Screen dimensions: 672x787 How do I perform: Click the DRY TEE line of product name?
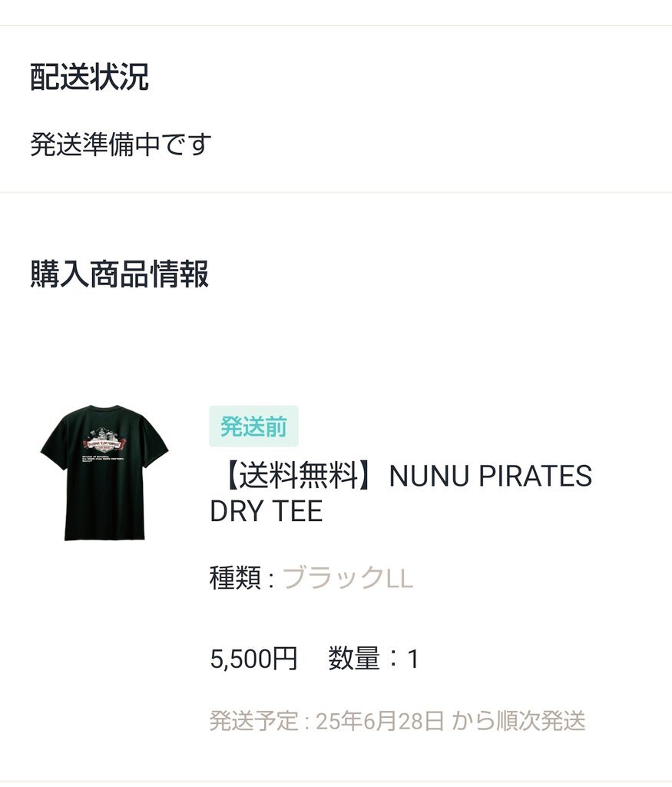(x=266, y=511)
